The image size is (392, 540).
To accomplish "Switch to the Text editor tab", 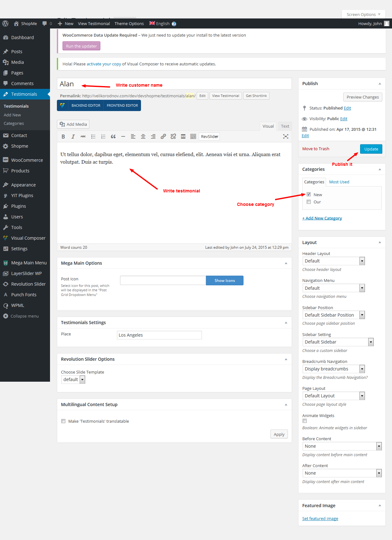I will (x=285, y=126).
